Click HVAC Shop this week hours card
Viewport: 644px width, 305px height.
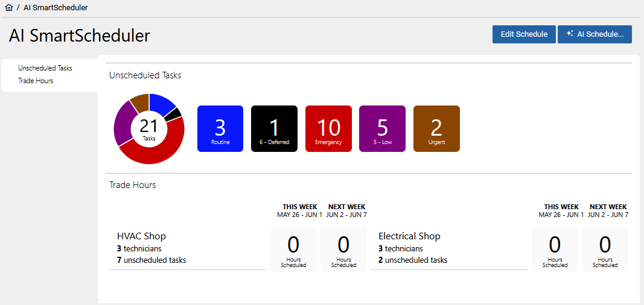tap(293, 249)
